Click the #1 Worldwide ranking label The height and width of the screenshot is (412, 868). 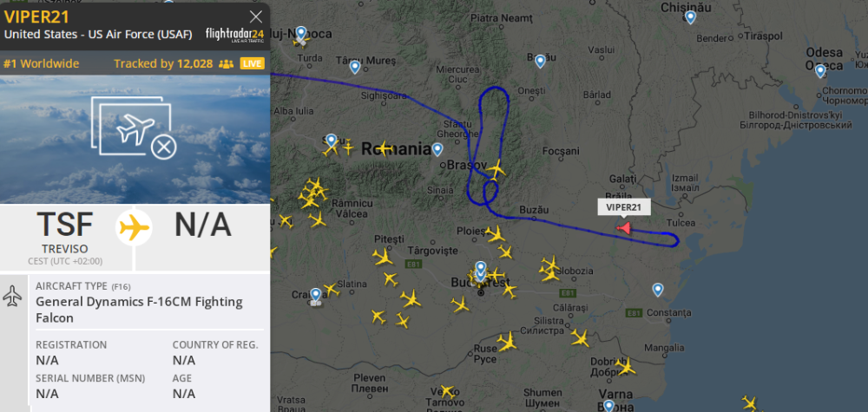click(42, 63)
